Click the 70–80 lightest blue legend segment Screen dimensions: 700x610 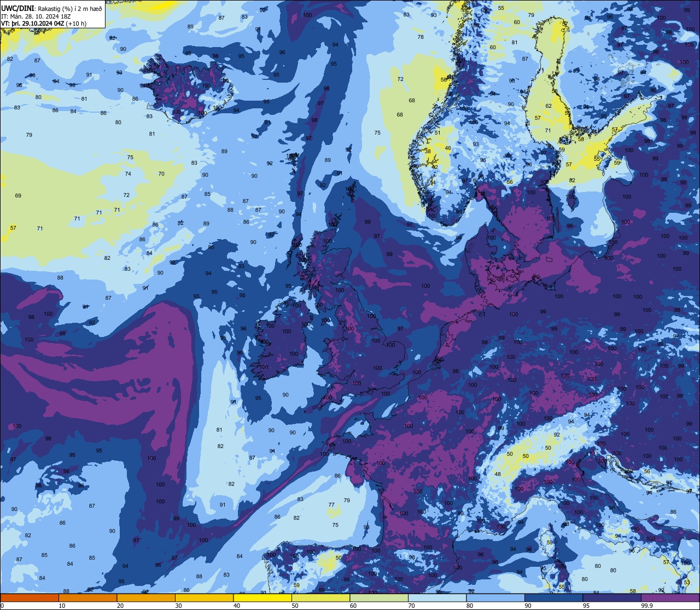(437, 597)
